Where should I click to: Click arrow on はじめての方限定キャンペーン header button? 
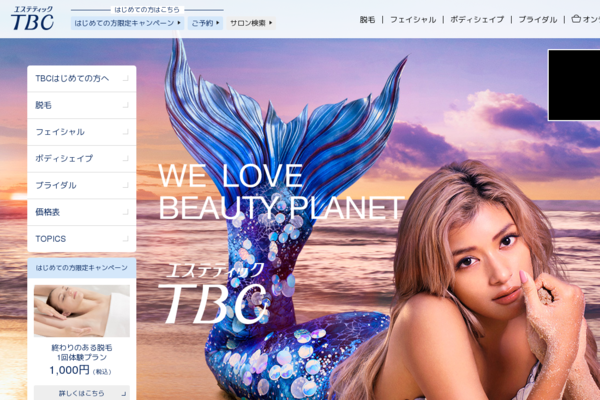[179, 23]
